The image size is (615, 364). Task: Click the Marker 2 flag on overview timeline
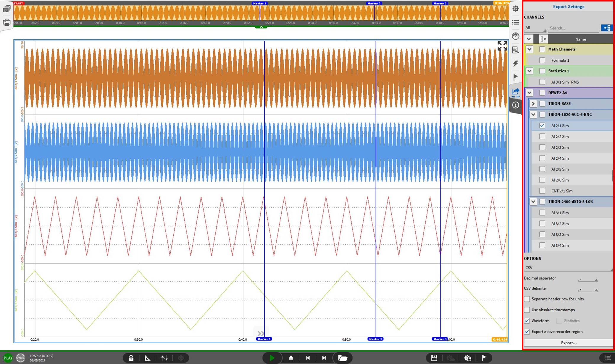tap(374, 3)
